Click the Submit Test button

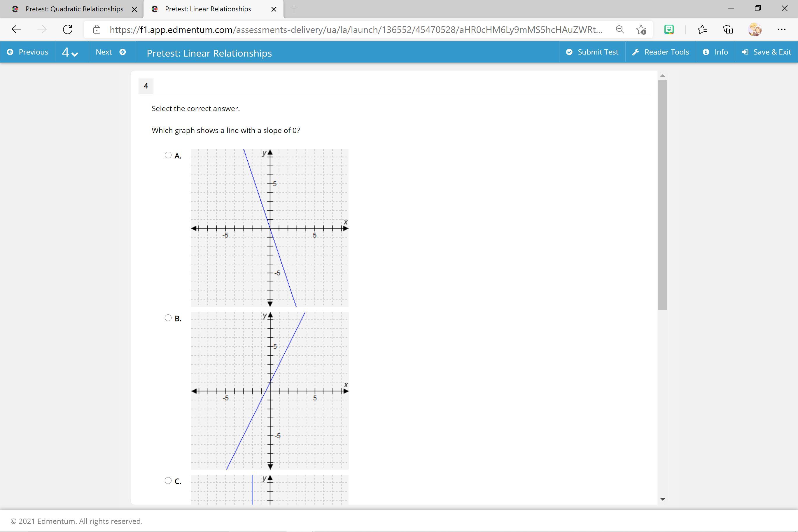coord(592,52)
